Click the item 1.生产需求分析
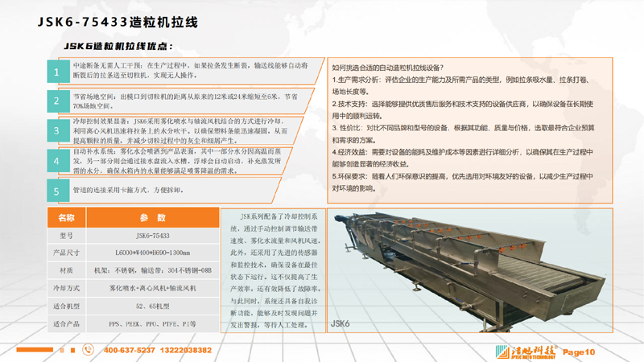The height and width of the screenshot is (362, 644). 460,85
